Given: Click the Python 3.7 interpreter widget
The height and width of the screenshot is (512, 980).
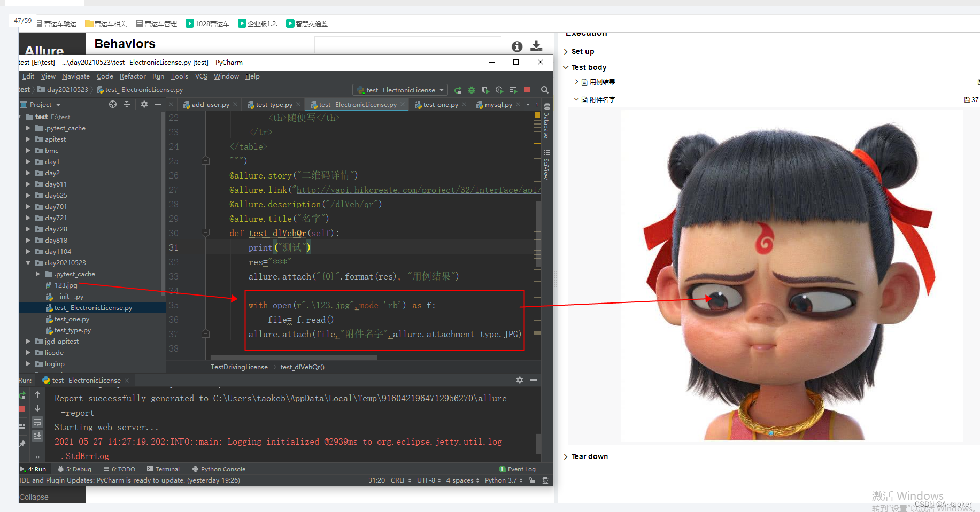Looking at the screenshot, I should click(504, 480).
